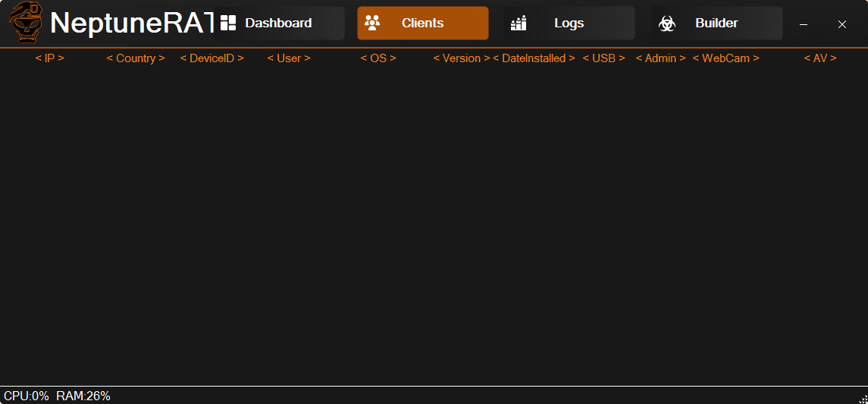
Task: Click the skull logo icon
Action: coord(26,23)
